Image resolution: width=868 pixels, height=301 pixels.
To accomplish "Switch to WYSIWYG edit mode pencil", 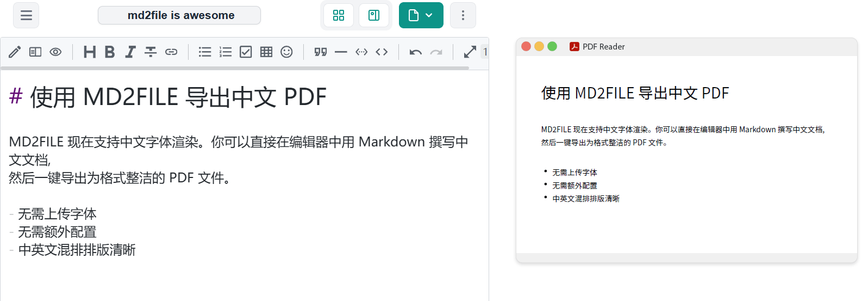I will [x=15, y=52].
